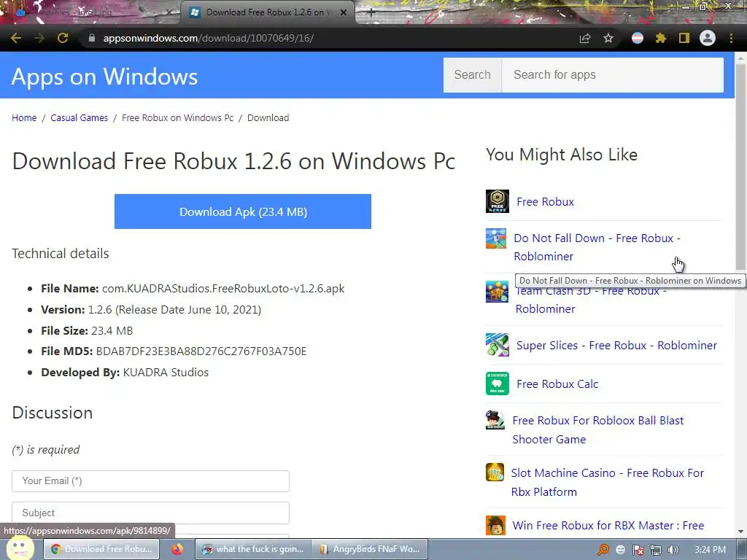Image resolution: width=747 pixels, height=560 pixels.
Task: Click Download Apk (23.4 MB) button
Action: [242, 211]
